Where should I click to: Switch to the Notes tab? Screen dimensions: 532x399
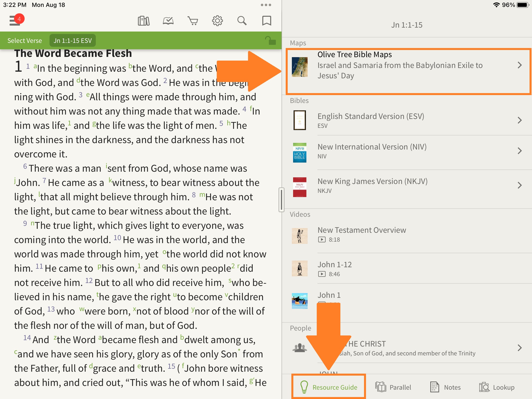coord(446,387)
